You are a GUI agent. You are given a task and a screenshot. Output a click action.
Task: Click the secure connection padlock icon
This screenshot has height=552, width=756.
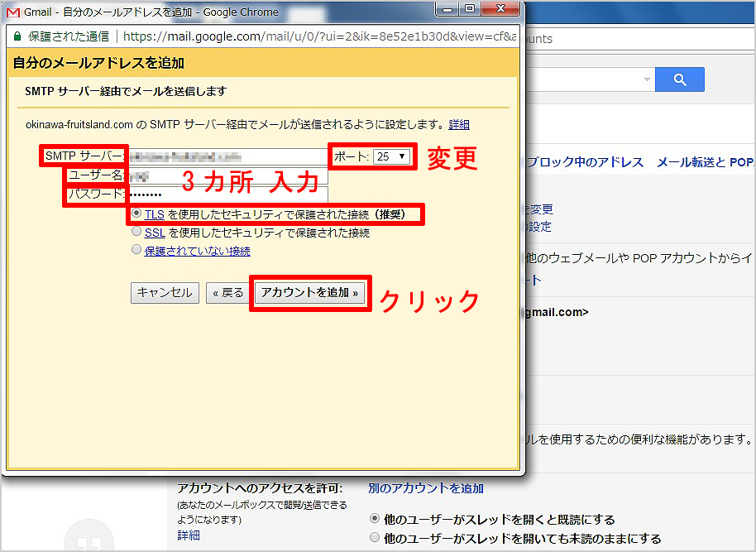tap(17, 37)
